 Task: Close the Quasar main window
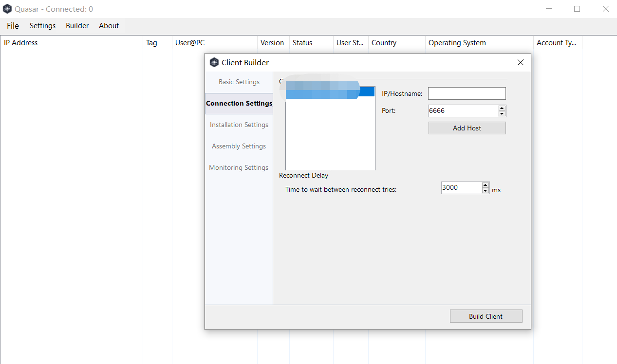605,9
